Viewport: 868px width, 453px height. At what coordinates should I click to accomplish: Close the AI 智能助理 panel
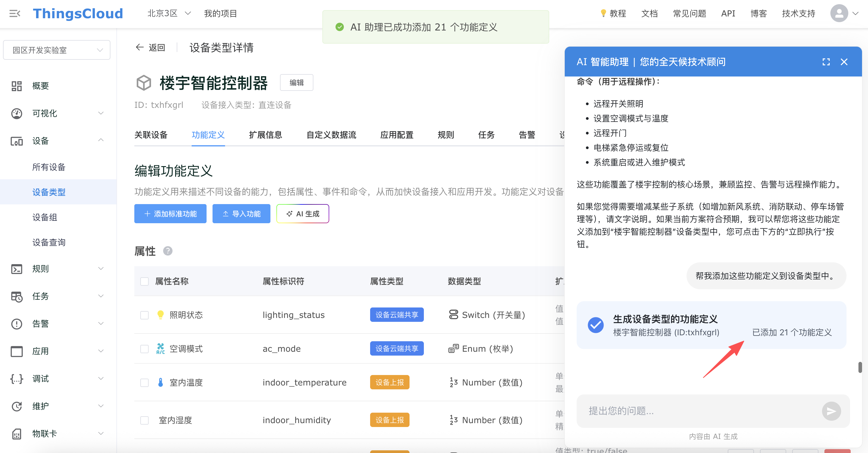[844, 62]
